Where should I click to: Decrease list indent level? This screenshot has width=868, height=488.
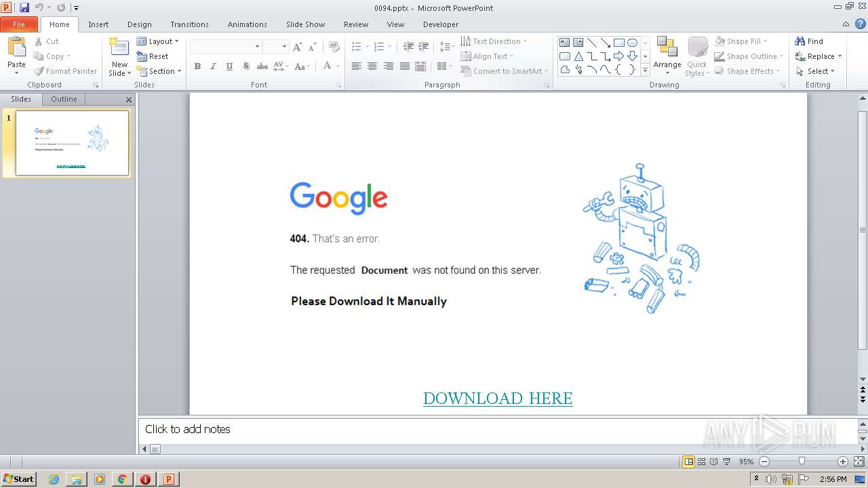(408, 47)
